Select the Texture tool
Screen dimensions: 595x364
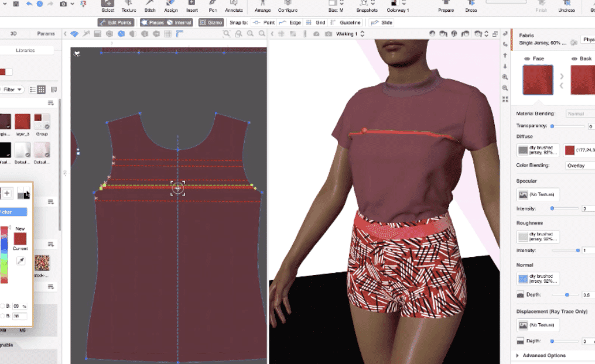coord(129,6)
